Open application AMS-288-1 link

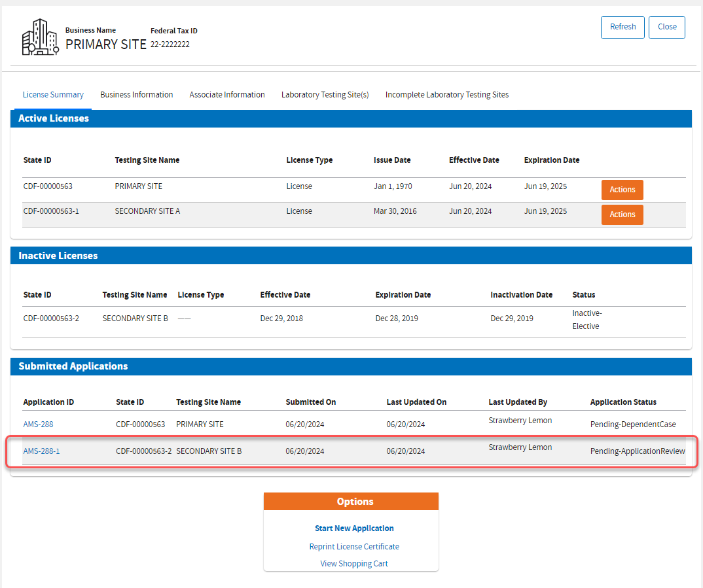click(x=41, y=451)
